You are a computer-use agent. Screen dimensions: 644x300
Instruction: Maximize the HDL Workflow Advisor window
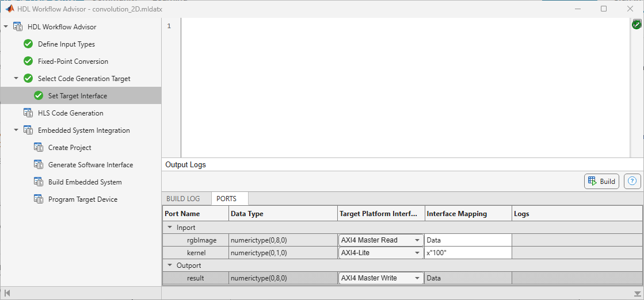point(603,9)
